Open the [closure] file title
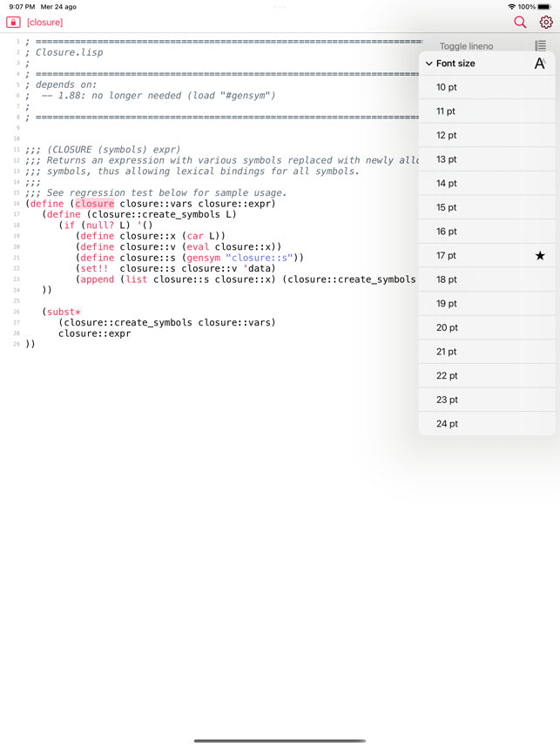The width and height of the screenshot is (560, 747). 44,22
